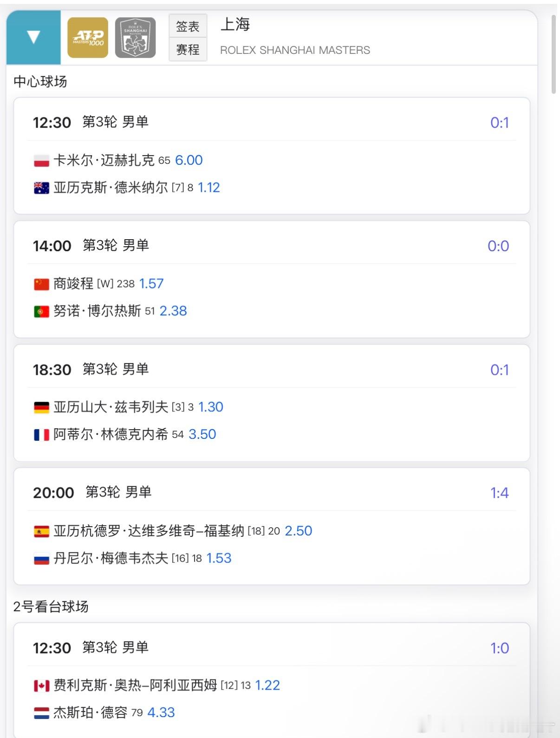Switch to the 赛程 schedule tab

point(188,49)
